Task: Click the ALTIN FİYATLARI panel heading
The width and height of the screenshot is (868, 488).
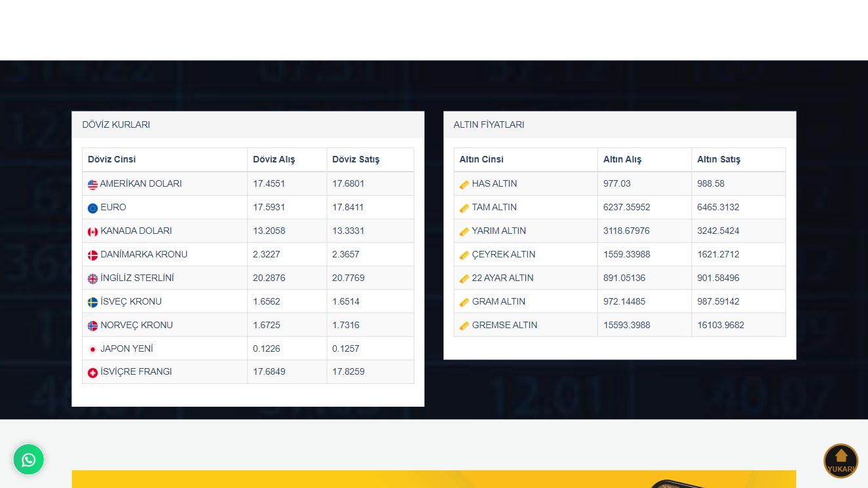Action: click(x=489, y=124)
